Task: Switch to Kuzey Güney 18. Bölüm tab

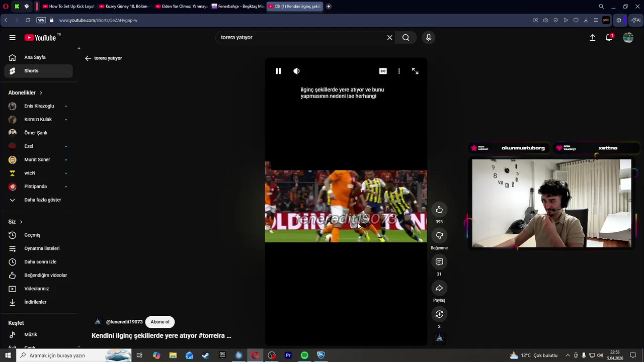Action: tap(125, 7)
